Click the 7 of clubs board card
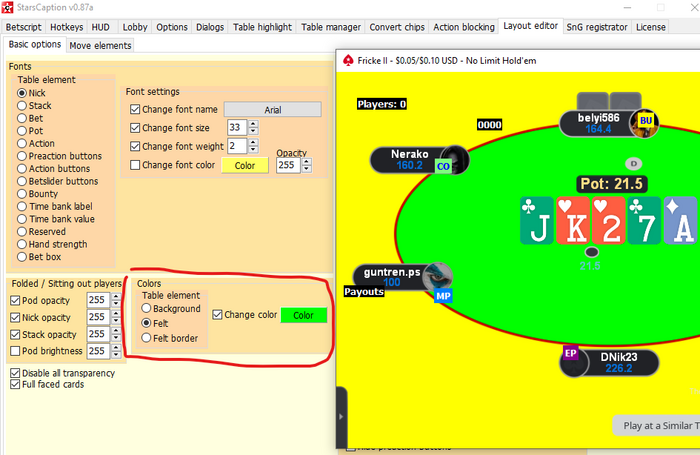The width and height of the screenshot is (700, 455). [x=644, y=221]
